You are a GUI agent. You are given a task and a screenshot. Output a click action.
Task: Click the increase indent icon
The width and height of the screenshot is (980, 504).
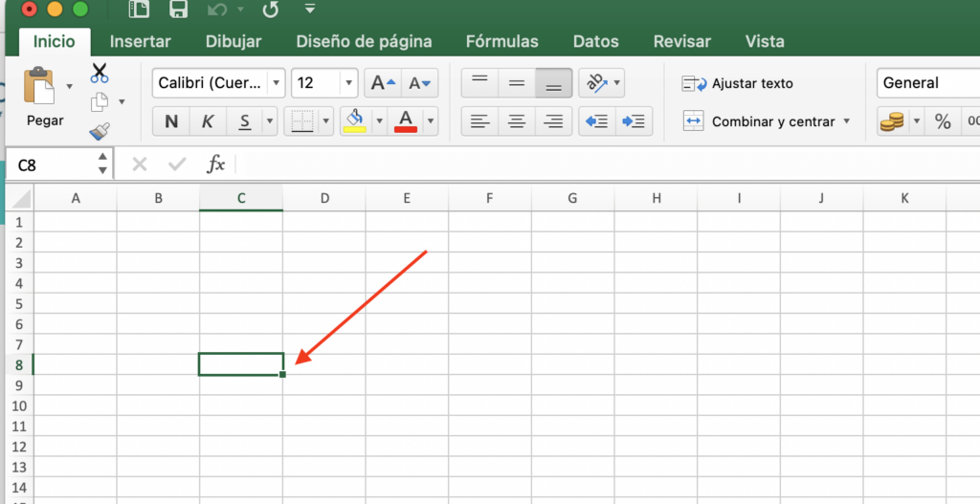click(x=634, y=121)
